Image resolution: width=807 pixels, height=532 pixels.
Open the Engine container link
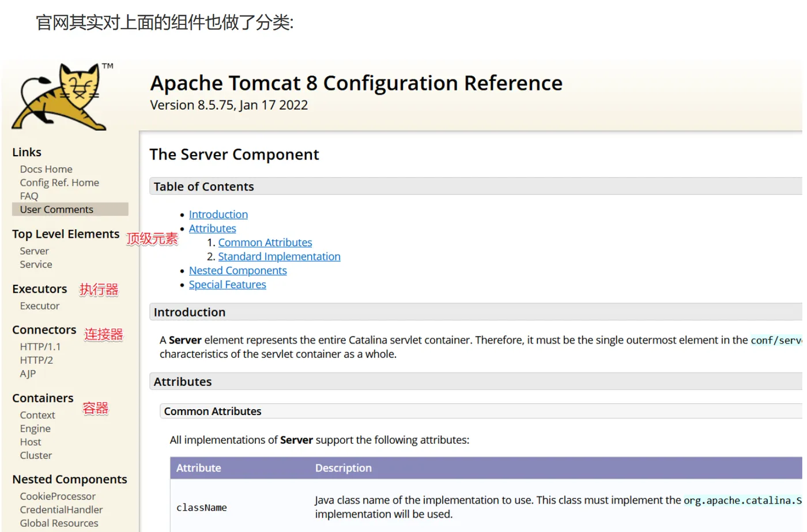(35, 428)
